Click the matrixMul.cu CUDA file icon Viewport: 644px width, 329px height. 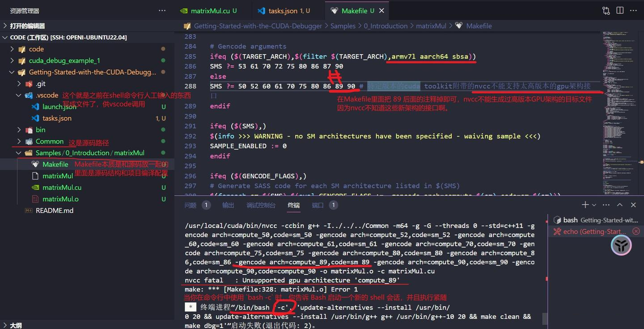click(35, 188)
